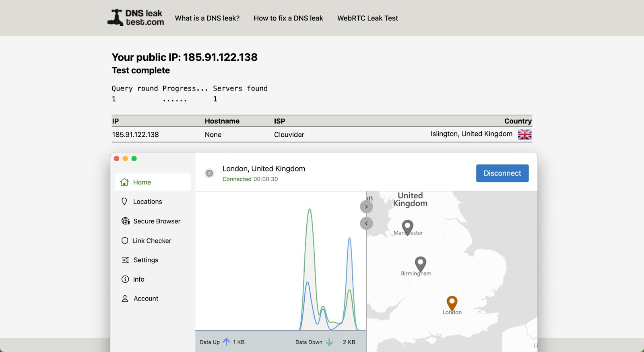The image size is (644, 352).
Task: Click the Country column header
Action: point(518,121)
